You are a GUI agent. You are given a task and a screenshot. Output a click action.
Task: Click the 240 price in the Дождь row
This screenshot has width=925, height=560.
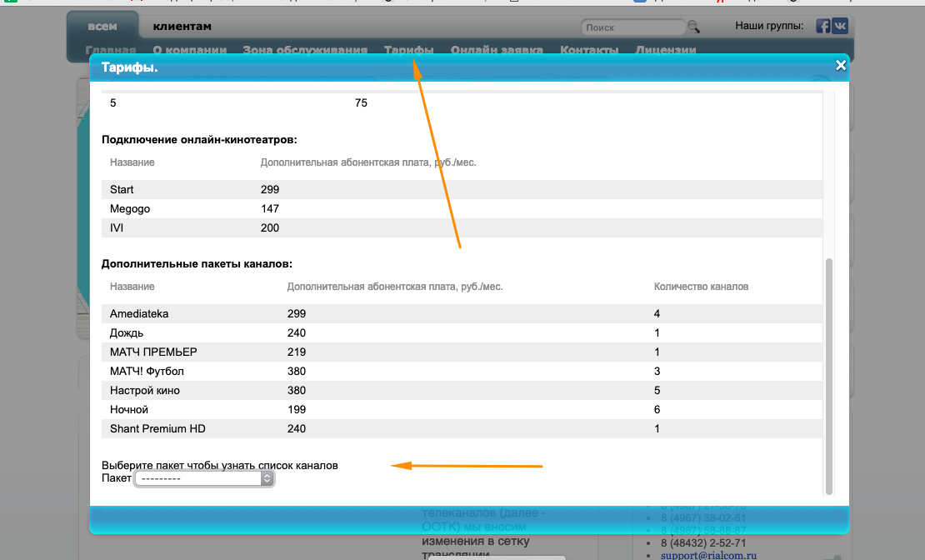point(296,332)
